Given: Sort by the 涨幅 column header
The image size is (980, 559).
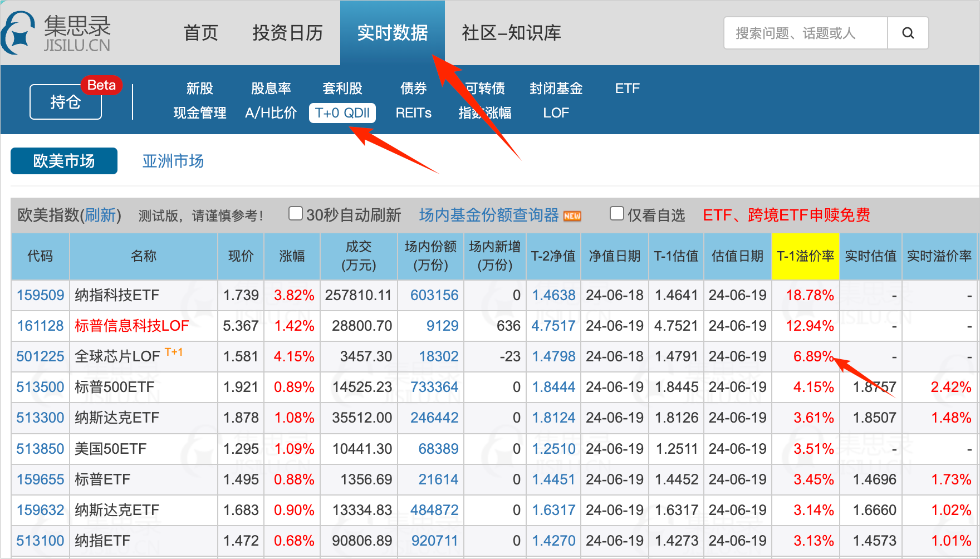Looking at the screenshot, I should 292,256.
